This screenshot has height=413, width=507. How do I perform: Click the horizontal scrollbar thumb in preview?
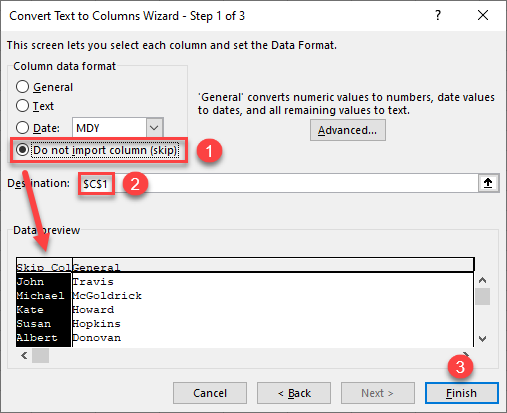[40, 356]
